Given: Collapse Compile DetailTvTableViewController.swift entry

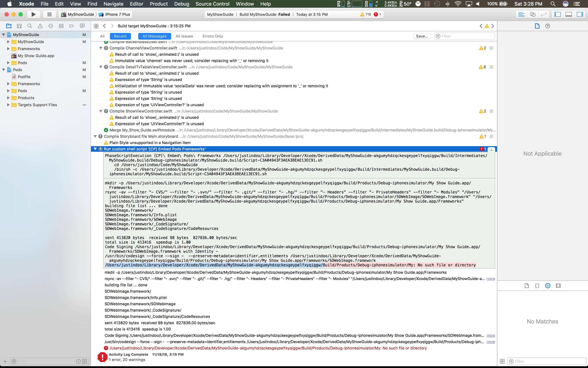Looking at the screenshot, I should click(x=101, y=67).
